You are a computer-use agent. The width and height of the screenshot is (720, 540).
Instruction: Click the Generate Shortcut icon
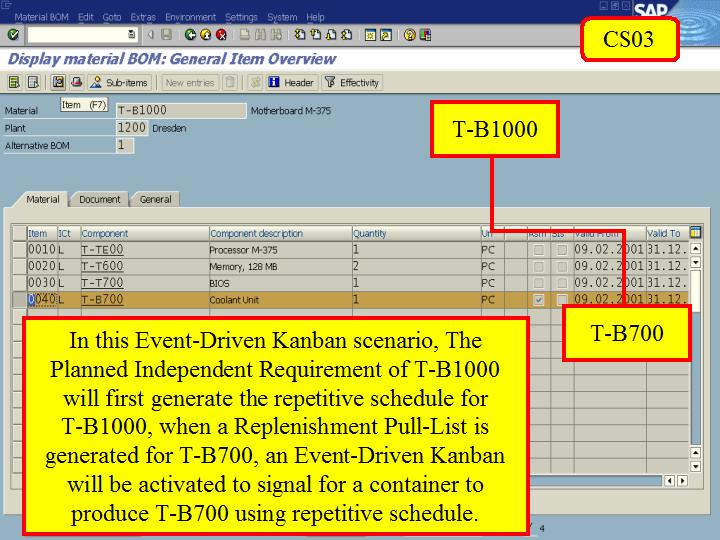pyautogui.click(x=386, y=35)
